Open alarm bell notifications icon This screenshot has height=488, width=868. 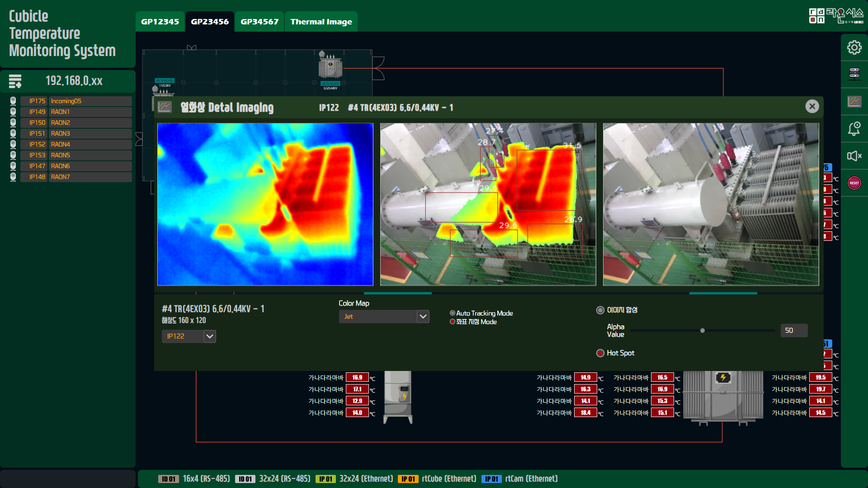tap(854, 129)
